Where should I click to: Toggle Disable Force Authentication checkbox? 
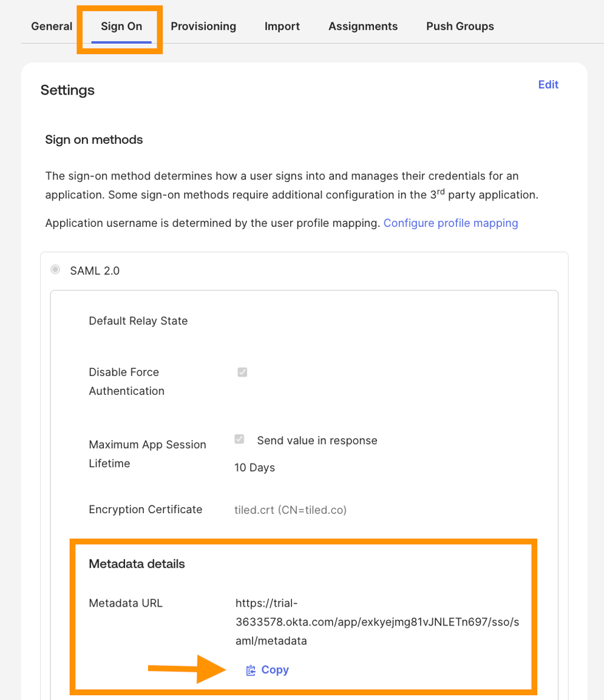pos(242,372)
